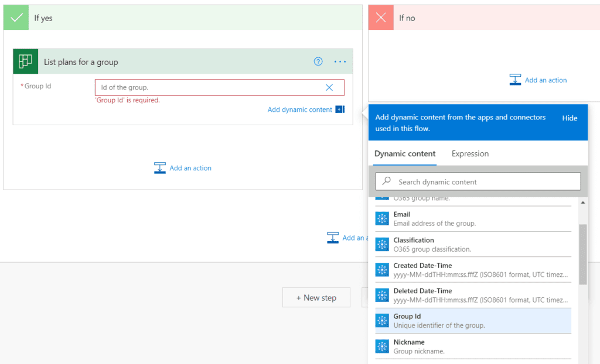Choose Group Id unique identifier item

473,321
